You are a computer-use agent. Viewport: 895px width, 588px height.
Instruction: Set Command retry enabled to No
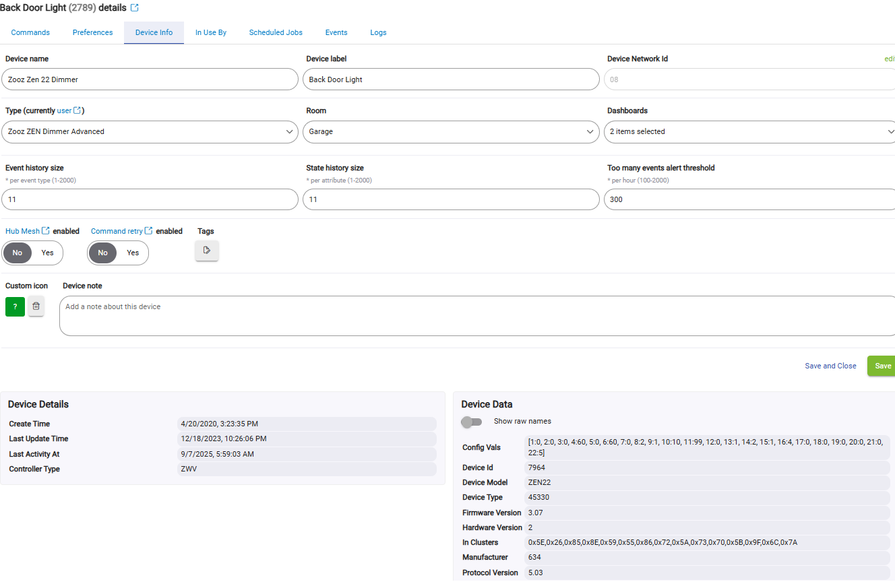pyautogui.click(x=102, y=253)
